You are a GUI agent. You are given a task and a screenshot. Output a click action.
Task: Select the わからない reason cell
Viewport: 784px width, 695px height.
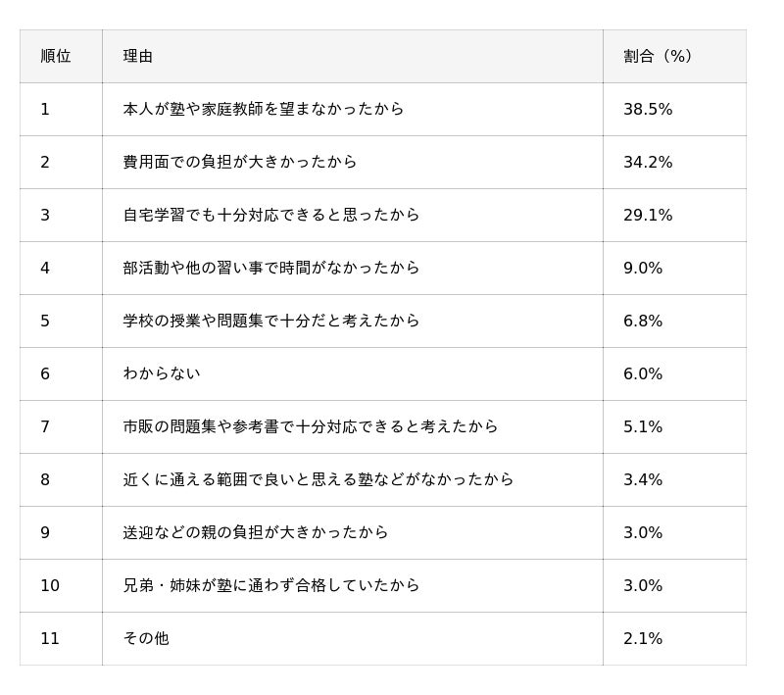point(161,374)
